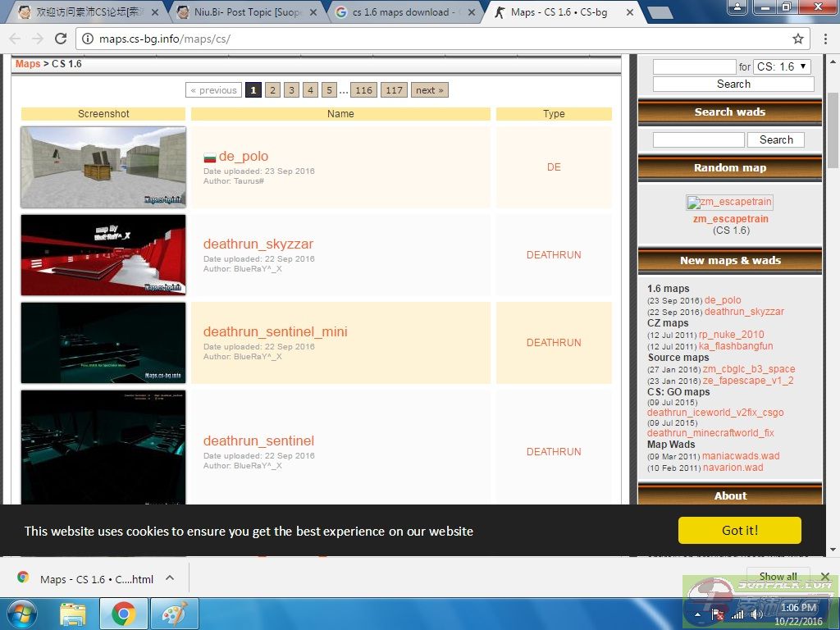
Task: Bookmark this page with the star icon
Action: [x=797, y=39]
